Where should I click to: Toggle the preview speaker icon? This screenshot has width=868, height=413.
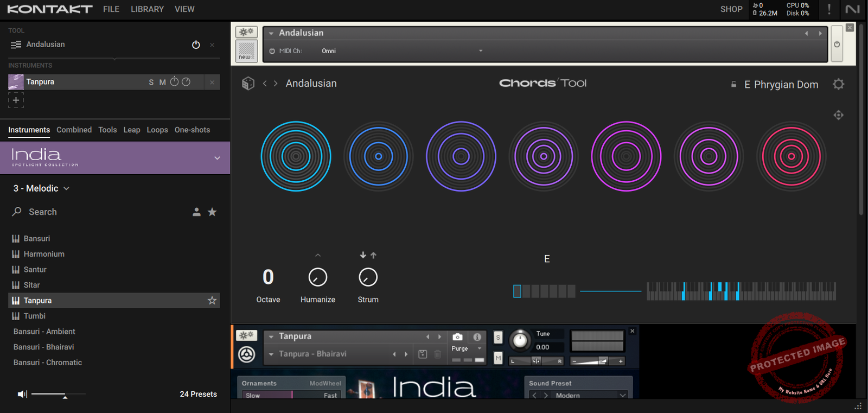pos(22,394)
